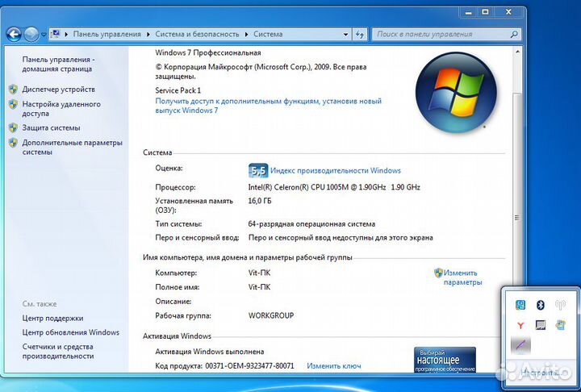581x392 pixels.
Task: Click 'Windows 7 Профессиональная' edition text
Action: [208, 53]
